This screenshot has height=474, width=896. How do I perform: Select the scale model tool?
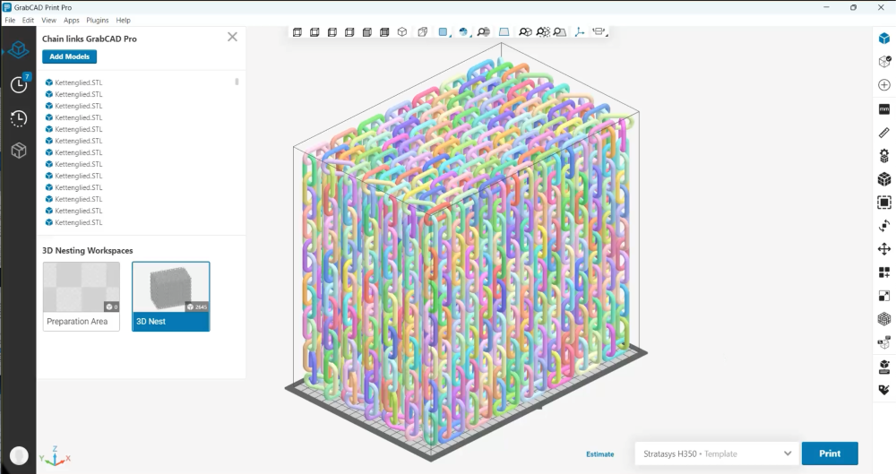(884, 296)
